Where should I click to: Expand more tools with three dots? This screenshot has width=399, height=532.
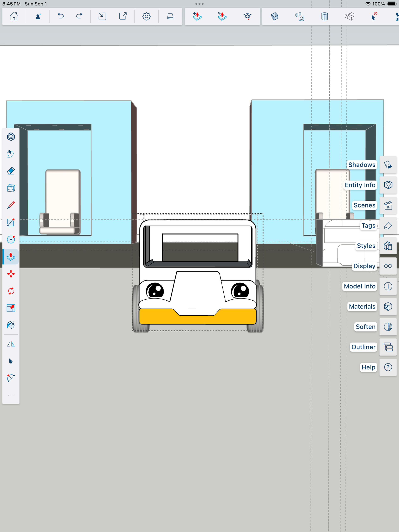pyautogui.click(x=11, y=395)
